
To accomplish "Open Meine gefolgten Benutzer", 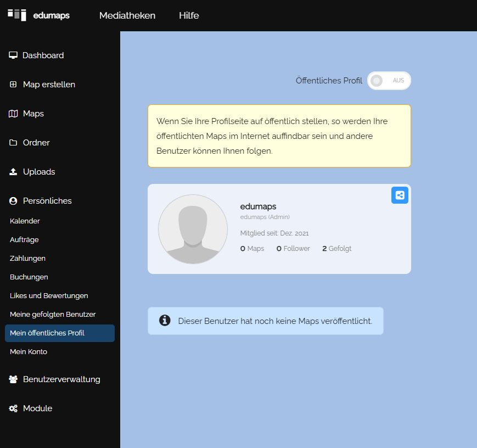I will pyautogui.click(x=53, y=314).
